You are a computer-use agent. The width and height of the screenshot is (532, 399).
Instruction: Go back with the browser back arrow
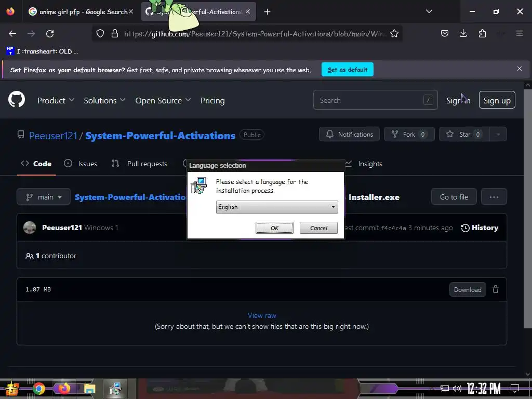coord(12,34)
